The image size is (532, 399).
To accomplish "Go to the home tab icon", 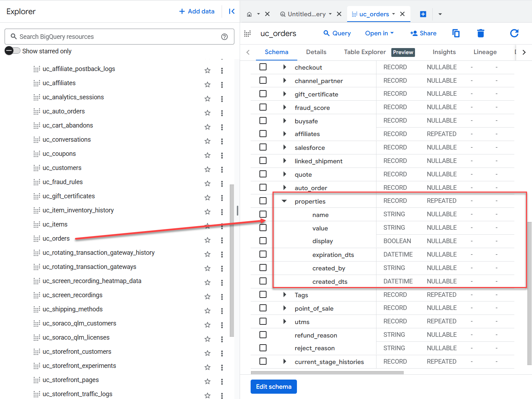I will coord(249,14).
